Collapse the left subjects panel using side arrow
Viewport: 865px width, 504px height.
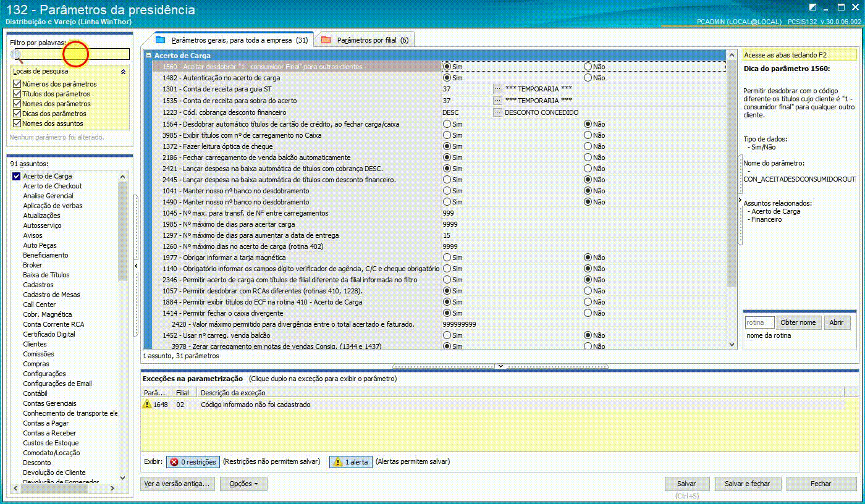pos(136,266)
